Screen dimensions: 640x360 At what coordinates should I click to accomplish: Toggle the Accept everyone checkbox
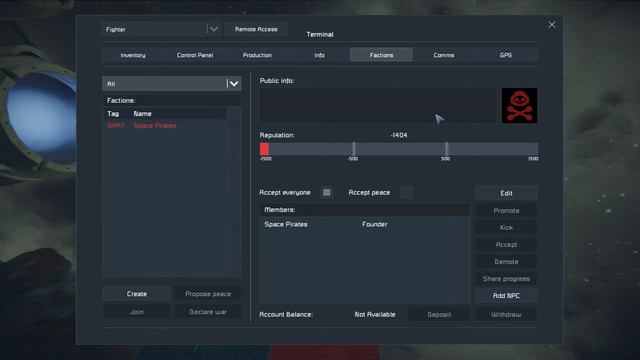(x=327, y=192)
